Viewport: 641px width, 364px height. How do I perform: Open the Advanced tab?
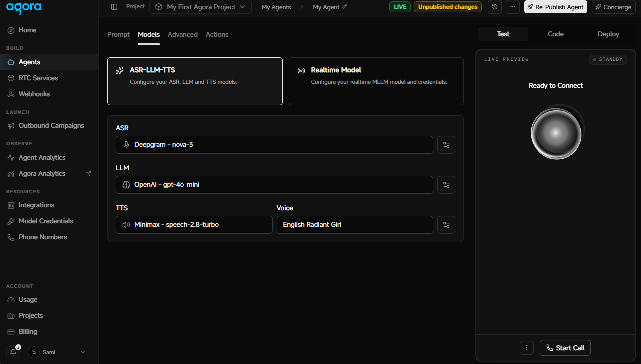(x=183, y=34)
